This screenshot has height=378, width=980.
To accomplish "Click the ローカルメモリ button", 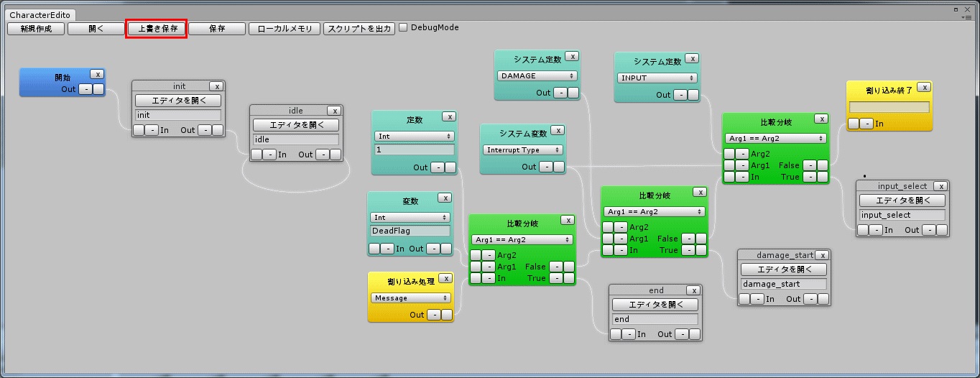I will (x=285, y=29).
